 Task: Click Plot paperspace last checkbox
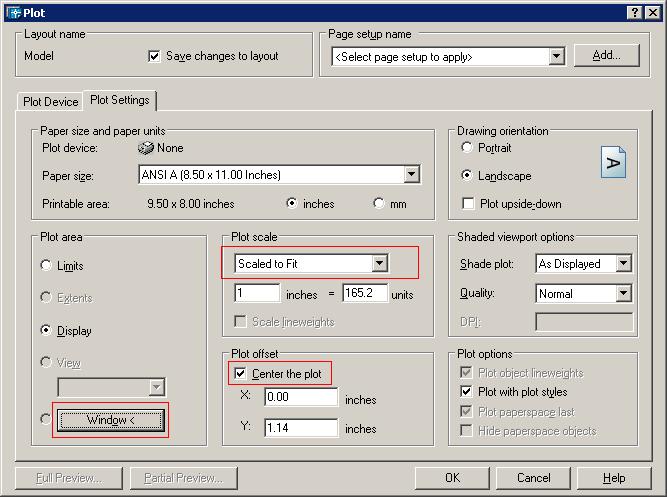point(466,411)
